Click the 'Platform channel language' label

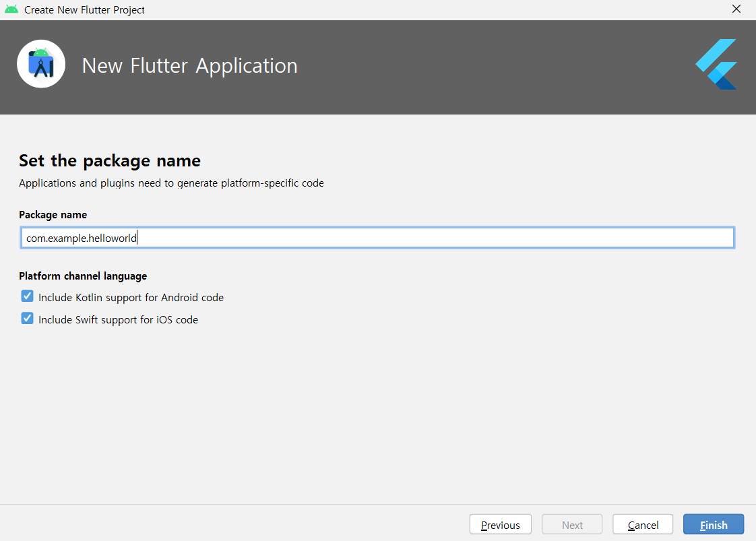pyautogui.click(x=83, y=276)
